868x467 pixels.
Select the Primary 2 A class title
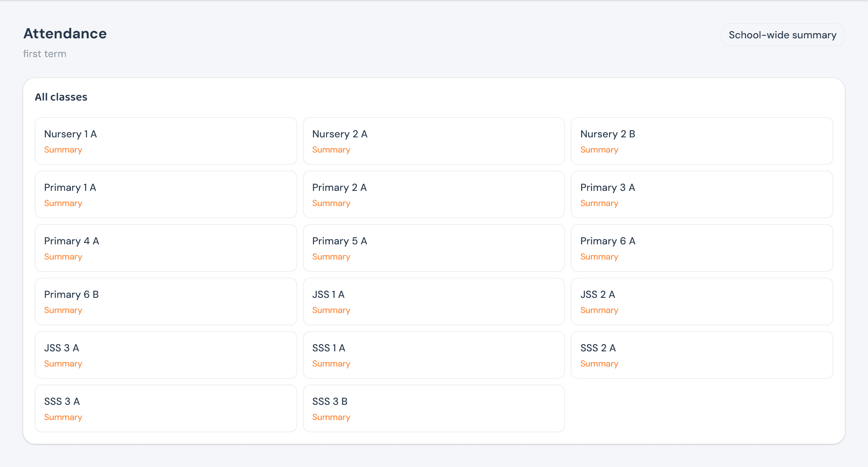click(x=340, y=188)
